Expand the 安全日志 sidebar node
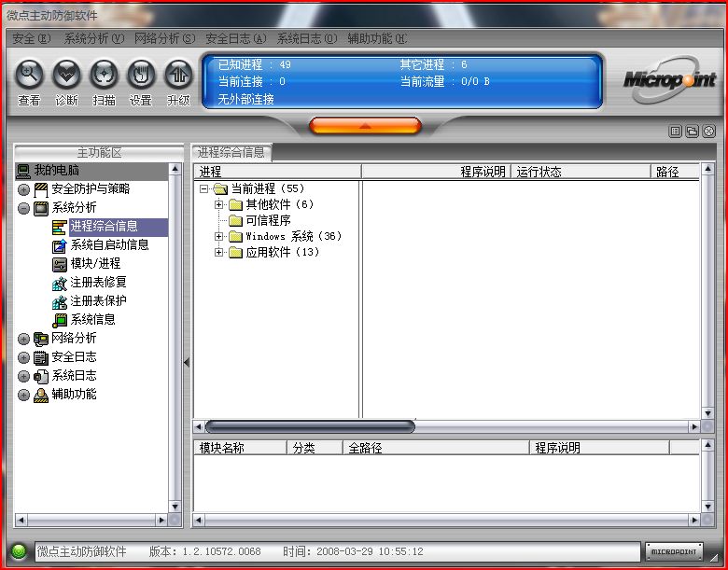This screenshot has height=570, width=728. [23, 357]
